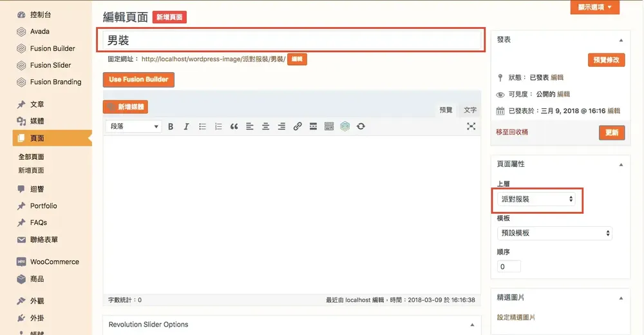Open the 聯絡表單 contact form menu
This screenshot has width=644, height=335.
pos(44,240)
